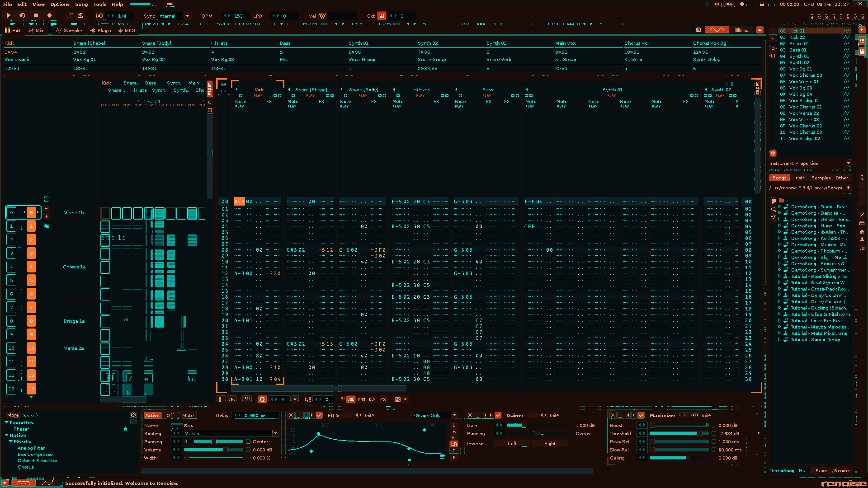Click the MIDI MAP button
The width and height of the screenshot is (868, 488).
point(724,4)
